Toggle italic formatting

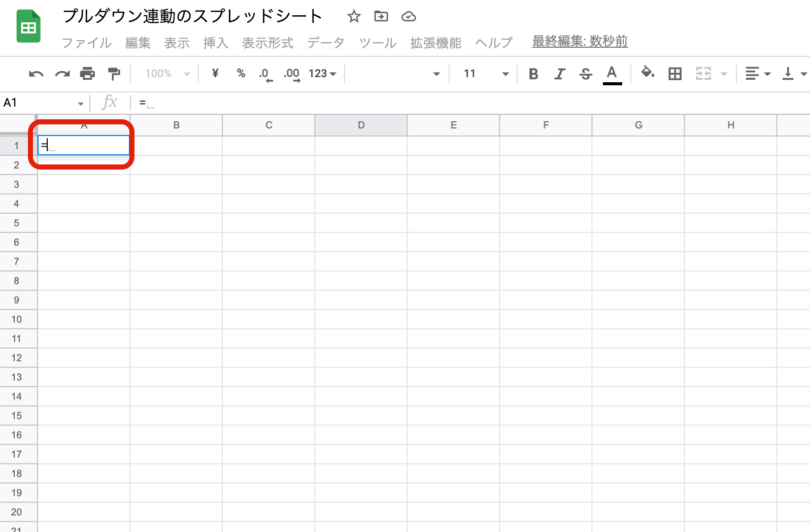click(x=560, y=74)
